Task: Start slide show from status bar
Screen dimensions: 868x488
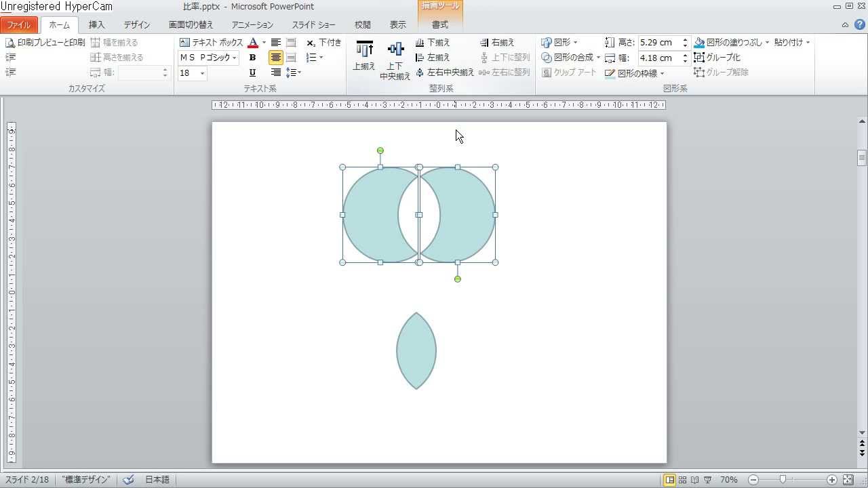Action: 707,480
